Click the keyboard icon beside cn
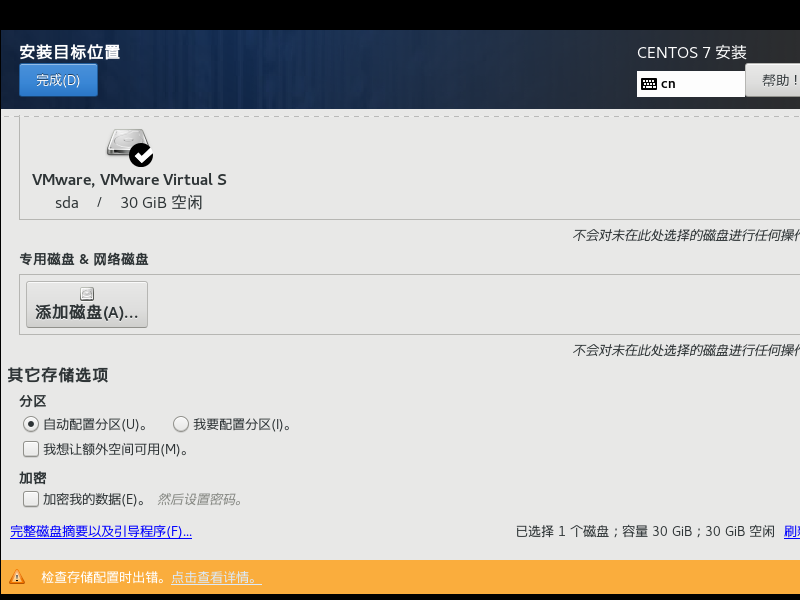The width and height of the screenshot is (800, 600). coord(648,84)
